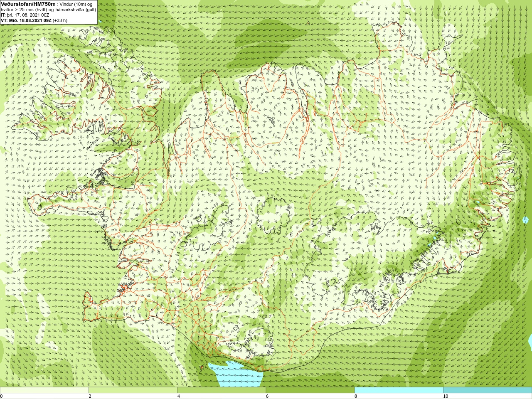The width and height of the screenshot is (532, 399).
Task: Click the scale label '6'
Action: click(267, 396)
